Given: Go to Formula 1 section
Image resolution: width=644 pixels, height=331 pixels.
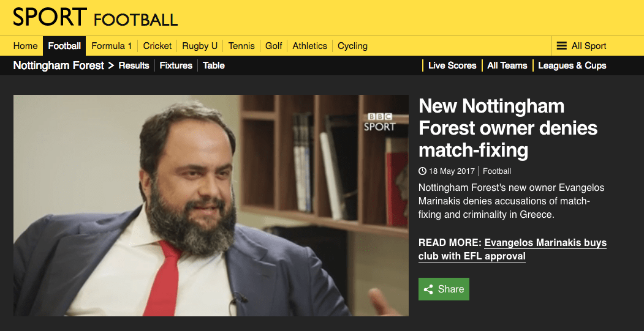Looking at the screenshot, I should (x=112, y=46).
